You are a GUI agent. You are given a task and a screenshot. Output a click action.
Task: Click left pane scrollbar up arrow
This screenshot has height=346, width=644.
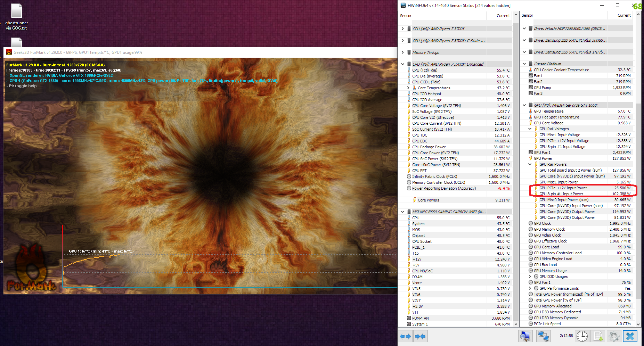516,15
